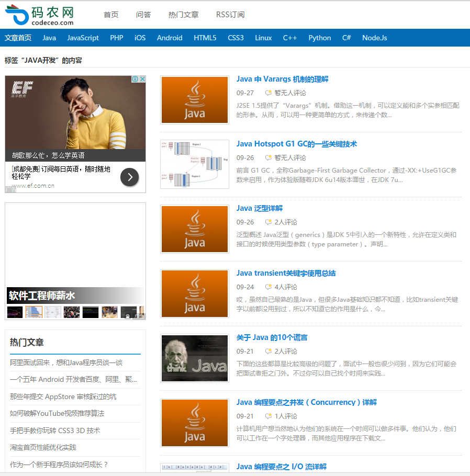
Task: Open the Einstein think Java thumbnail
Action: point(195,358)
